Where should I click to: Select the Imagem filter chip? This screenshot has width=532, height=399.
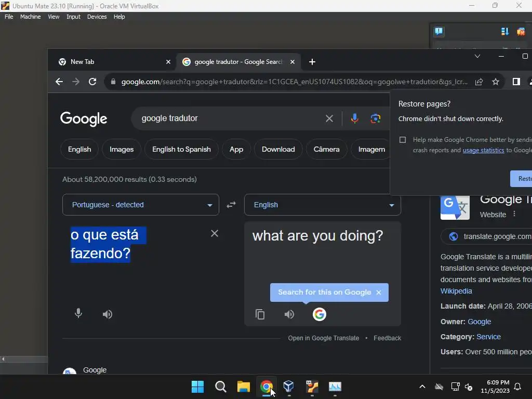point(371,149)
